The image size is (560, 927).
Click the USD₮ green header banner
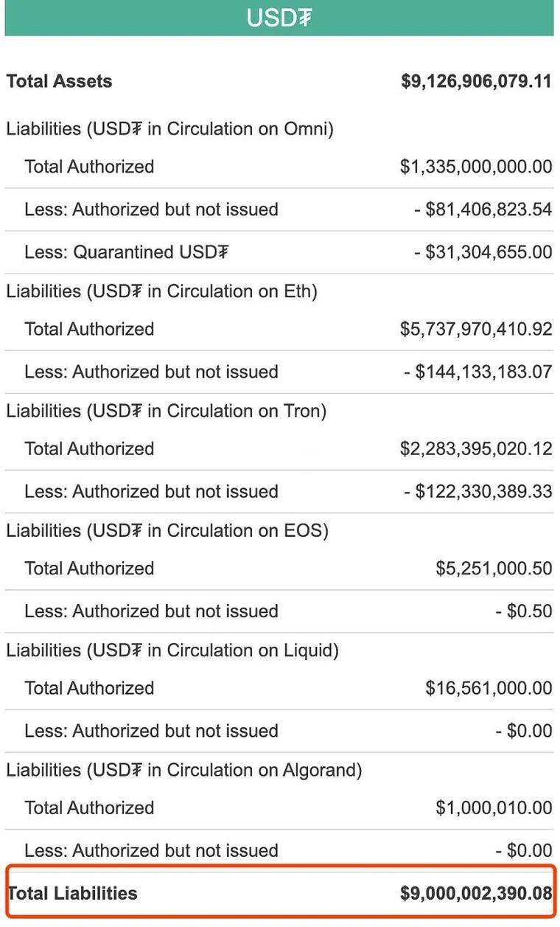279,18
